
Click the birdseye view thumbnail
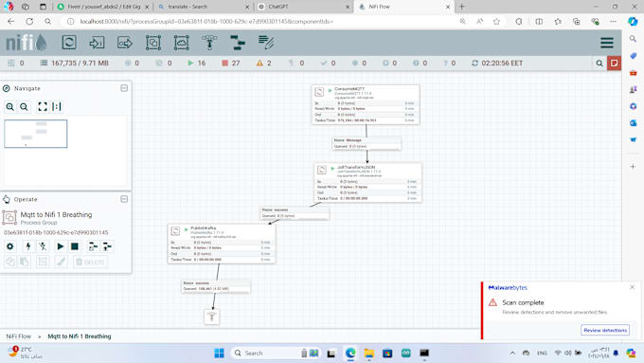(x=36, y=134)
